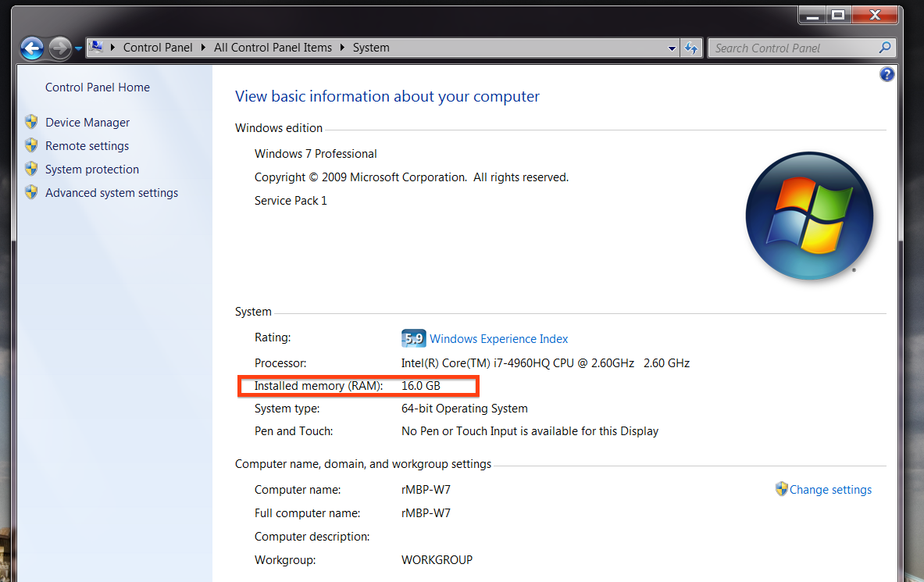This screenshot has width=924, height=582.
Task: Click shield icon beside Device Manager
Action: coord(31,122)
